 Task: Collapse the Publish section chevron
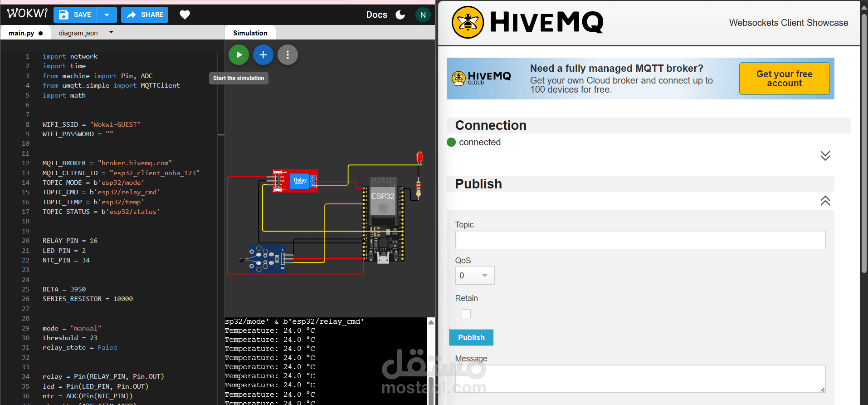[x=825, y=201]
